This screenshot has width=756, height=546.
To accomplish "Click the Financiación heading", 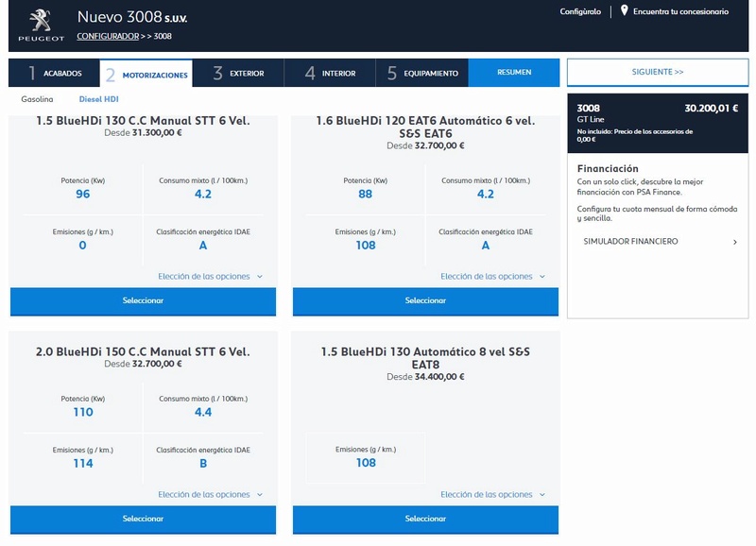I will pyautogui.click(x=608, y=169).
